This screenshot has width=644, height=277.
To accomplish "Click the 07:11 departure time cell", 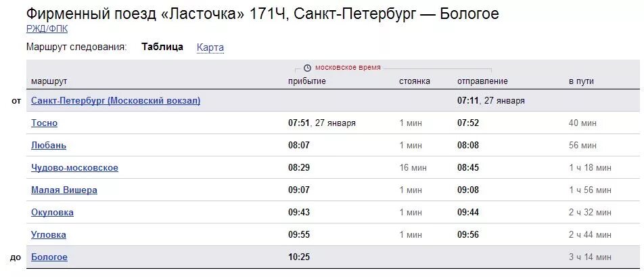I will click(x=468, y=101).
